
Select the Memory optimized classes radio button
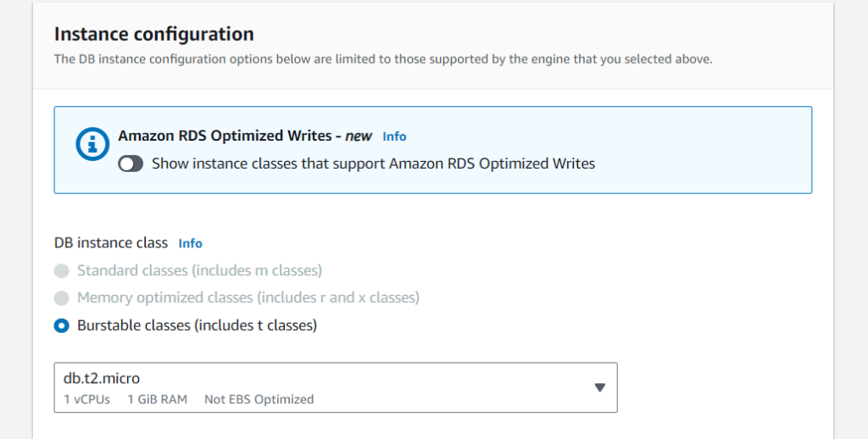click(x=61, y=297)
